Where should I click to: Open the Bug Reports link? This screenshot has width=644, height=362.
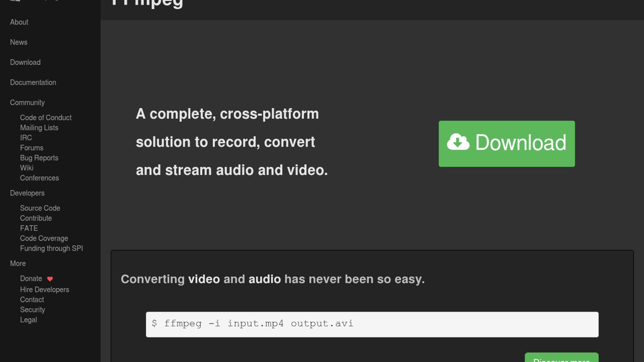39,158
